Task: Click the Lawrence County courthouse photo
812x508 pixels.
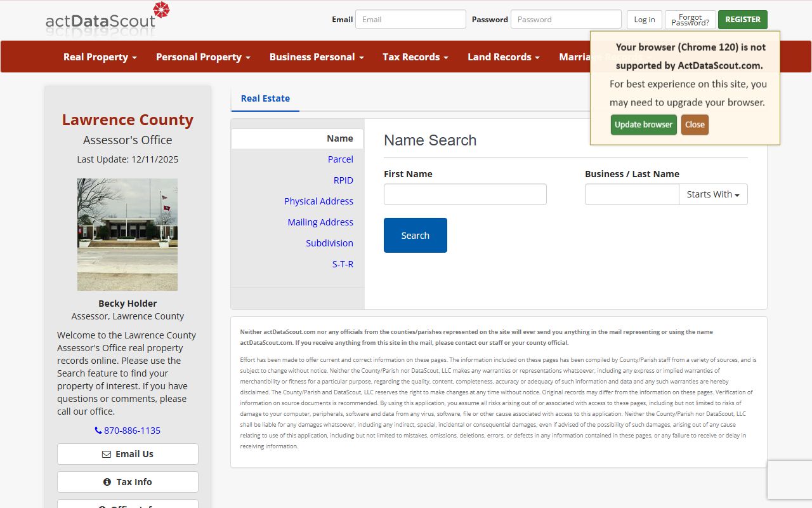Action: coord(128,234)
